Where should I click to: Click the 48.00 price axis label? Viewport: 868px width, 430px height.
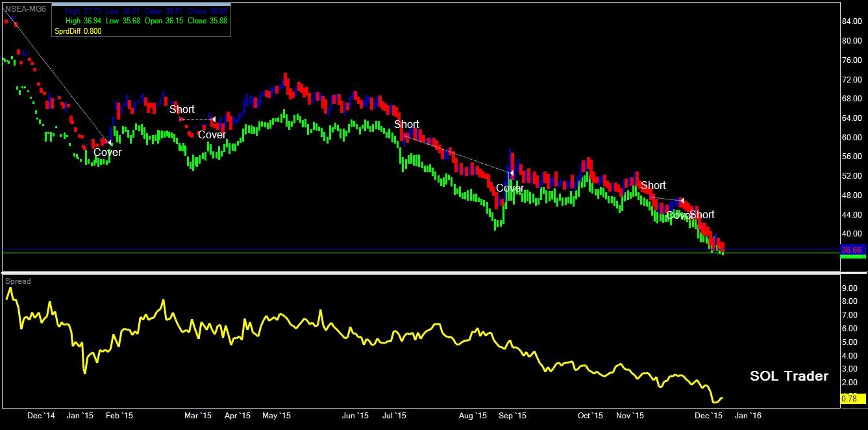(x=851, y=196)
